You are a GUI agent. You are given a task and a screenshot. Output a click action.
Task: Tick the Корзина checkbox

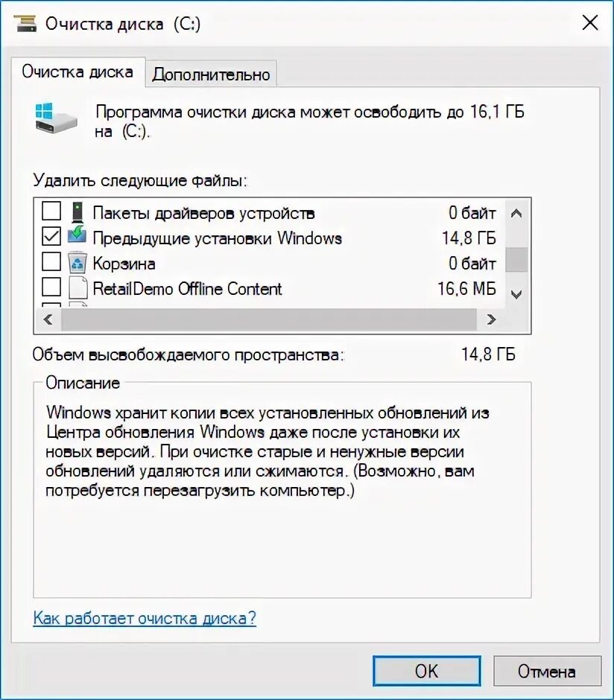(51, 261)
